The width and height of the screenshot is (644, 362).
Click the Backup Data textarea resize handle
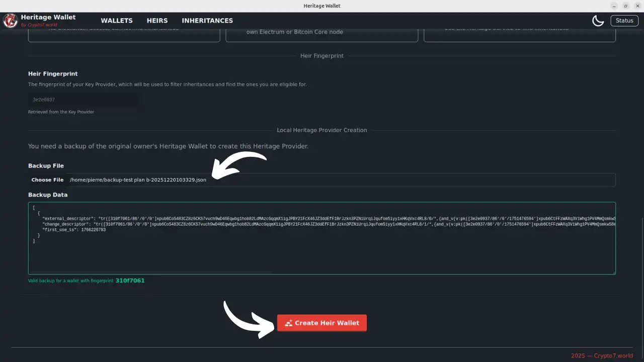pyautogui.click(x=613, y=272)
